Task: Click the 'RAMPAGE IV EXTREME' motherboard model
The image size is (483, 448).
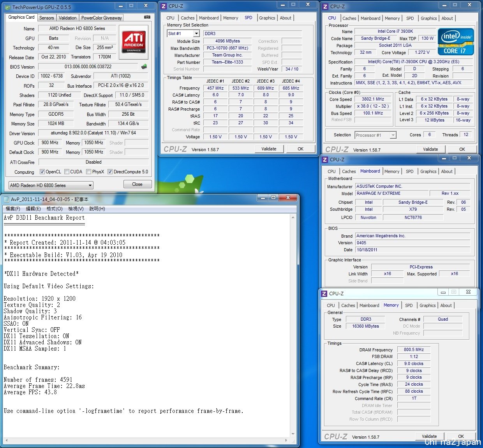Action: coord(391,193)
